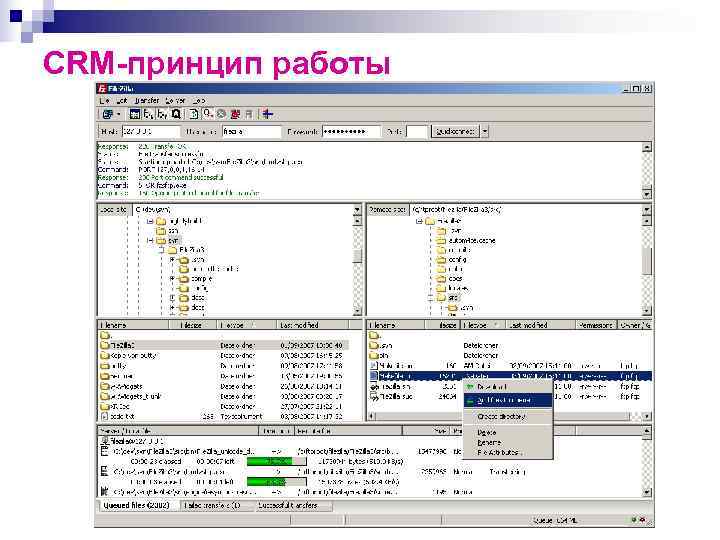720x540 pixels.
Task: Click the first transfer progress bar
Action: [x=276, y=461]
